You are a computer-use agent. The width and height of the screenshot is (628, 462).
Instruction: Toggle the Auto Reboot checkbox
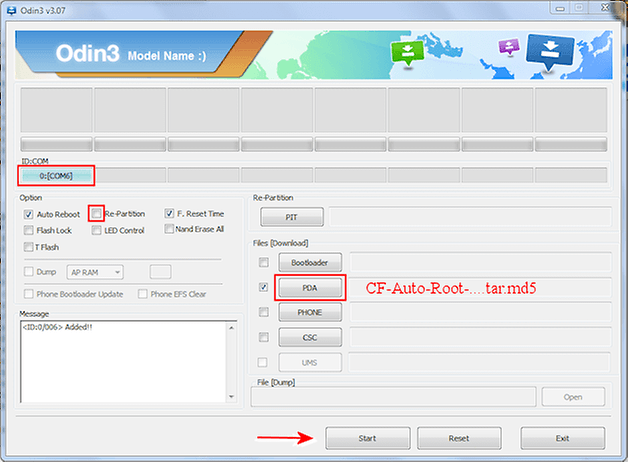pyautogui.click(x=28, y=214)
